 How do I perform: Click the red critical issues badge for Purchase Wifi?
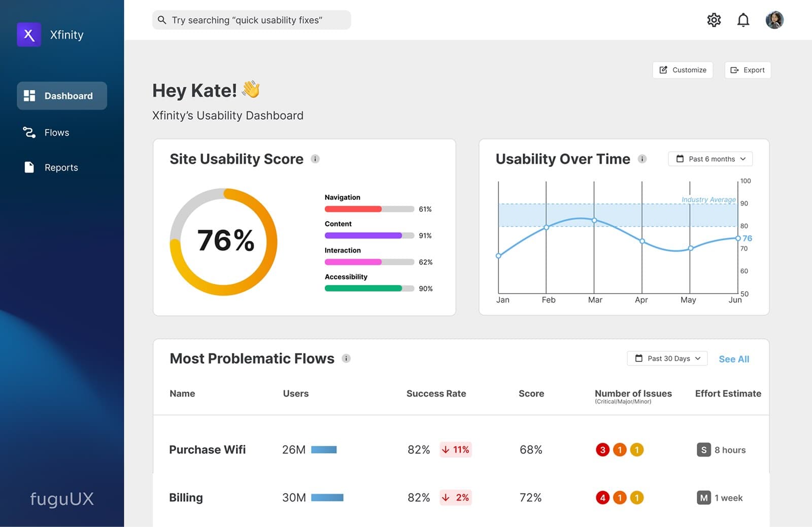(x=602, y=449)
